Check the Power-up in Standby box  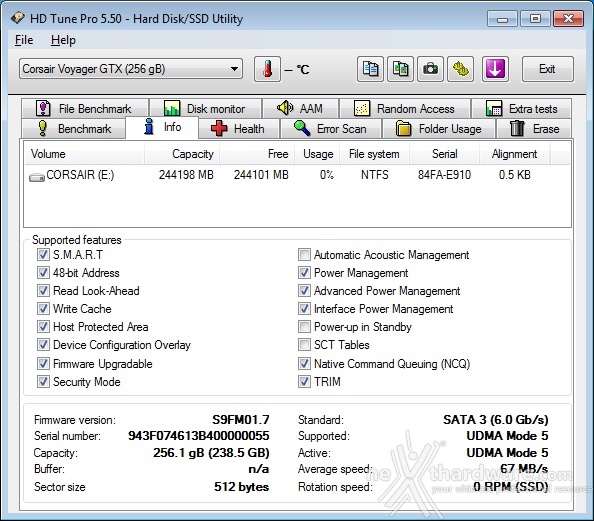[x=304, y=327]
